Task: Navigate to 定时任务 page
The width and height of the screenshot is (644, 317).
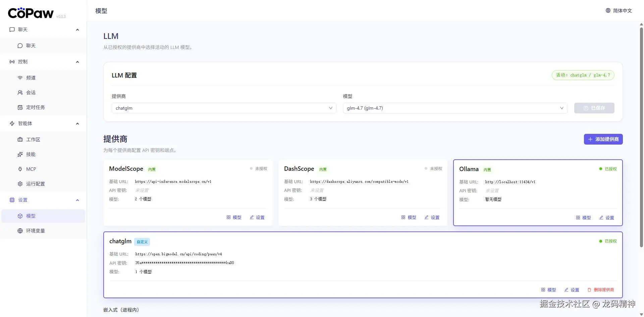Action: (43, 107)
